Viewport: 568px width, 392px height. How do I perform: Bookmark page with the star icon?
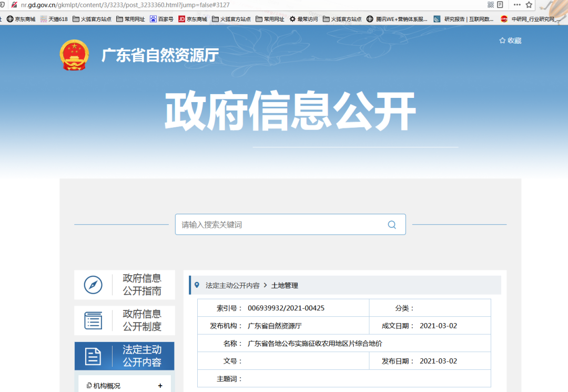(x=529, y=5)
